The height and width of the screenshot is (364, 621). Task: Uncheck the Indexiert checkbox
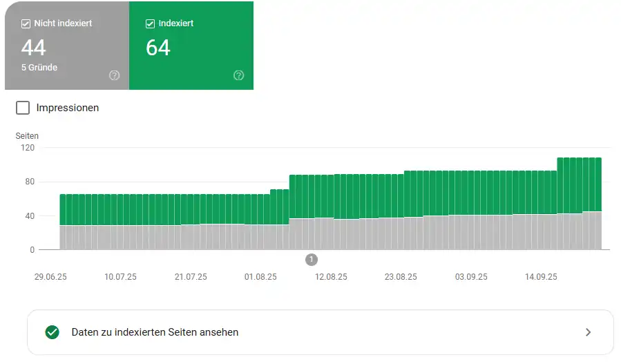[151, 23]
